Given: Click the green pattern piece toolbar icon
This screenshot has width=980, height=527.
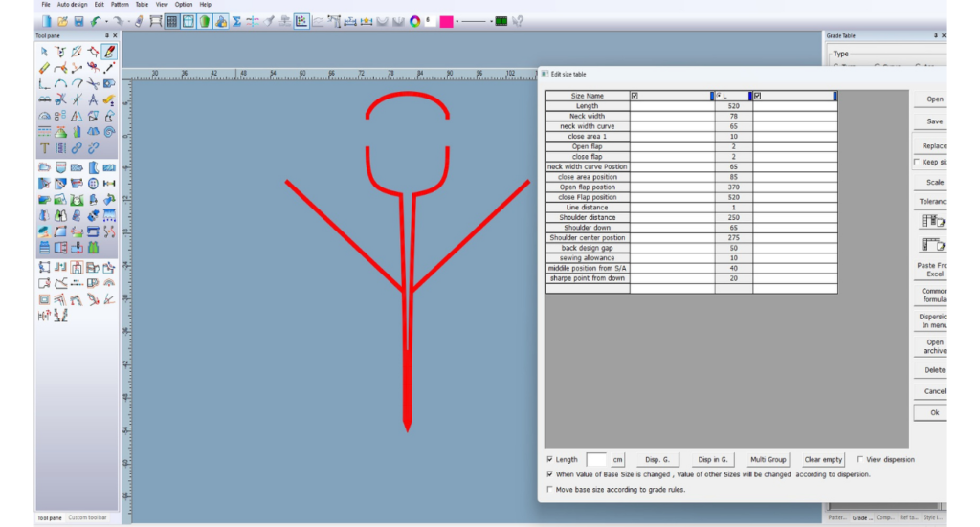Looking at the screenshot, I should [x=205, y=21].
